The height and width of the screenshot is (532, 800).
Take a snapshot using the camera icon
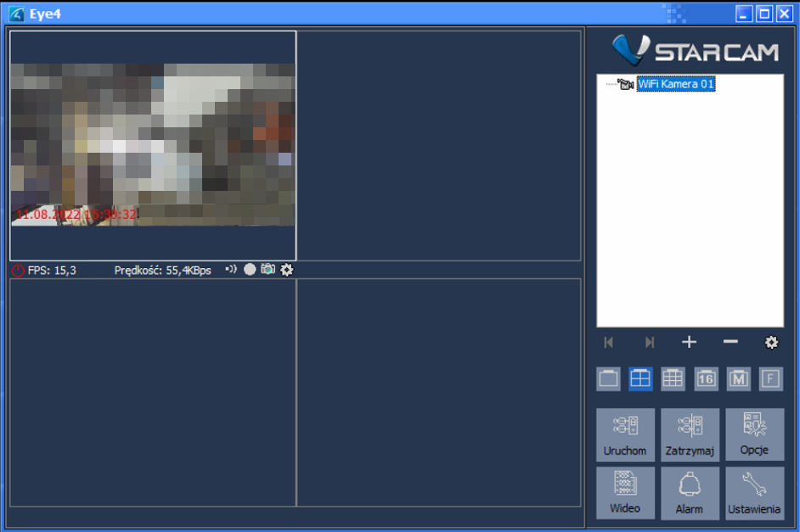268,270
